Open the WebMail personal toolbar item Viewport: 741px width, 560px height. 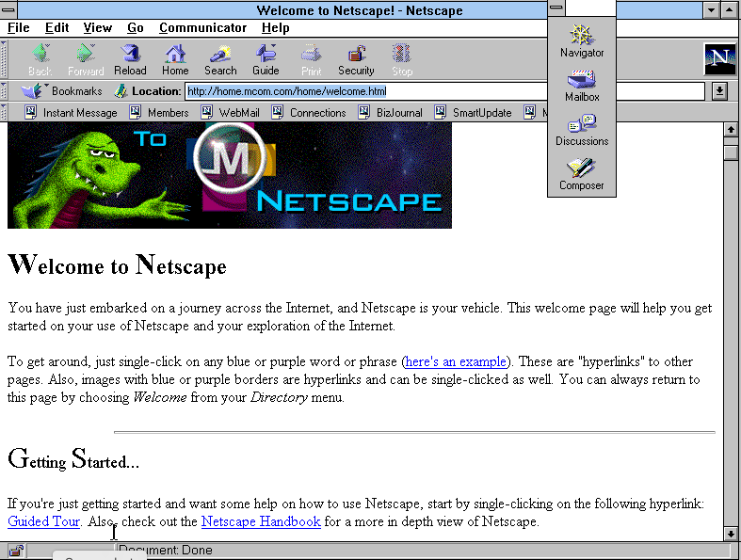(x=230, y=113)
